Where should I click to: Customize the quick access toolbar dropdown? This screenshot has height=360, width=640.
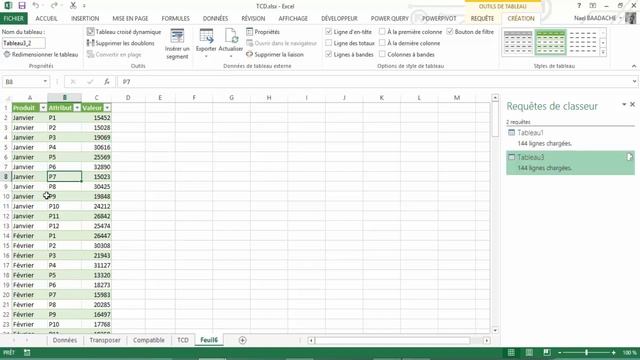point(84,6)
